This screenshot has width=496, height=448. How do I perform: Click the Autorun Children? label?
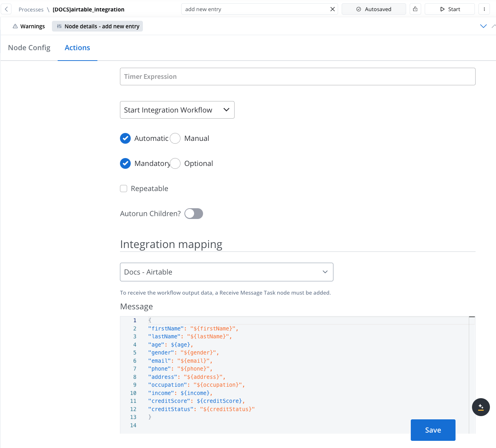(x=150, y=214)
